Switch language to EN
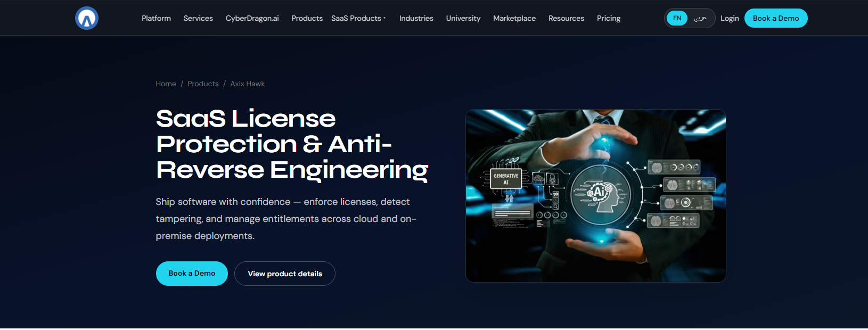Image resolution: width=868 pixels, height=330 pixels. click(x=677, y=18)
